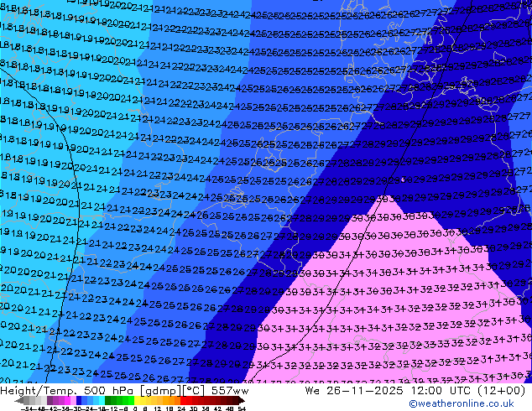
Task: Pick the cyan swatch in the colour legend
Action: click(102, 400)
